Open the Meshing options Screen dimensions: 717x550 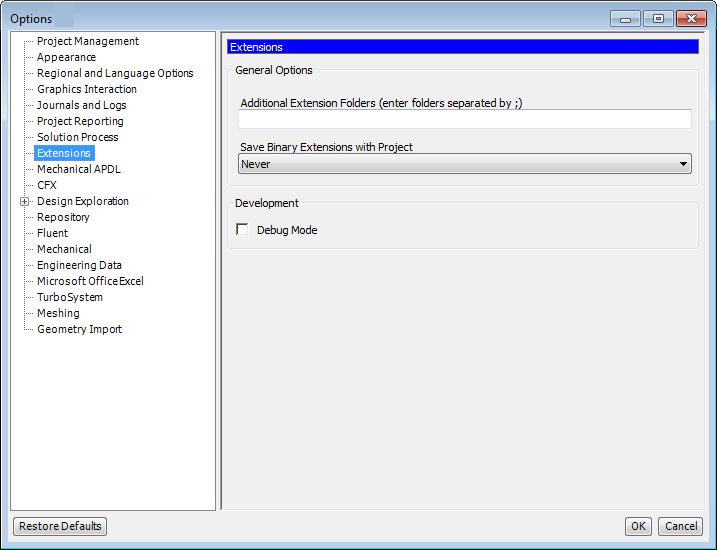[58, 313]
